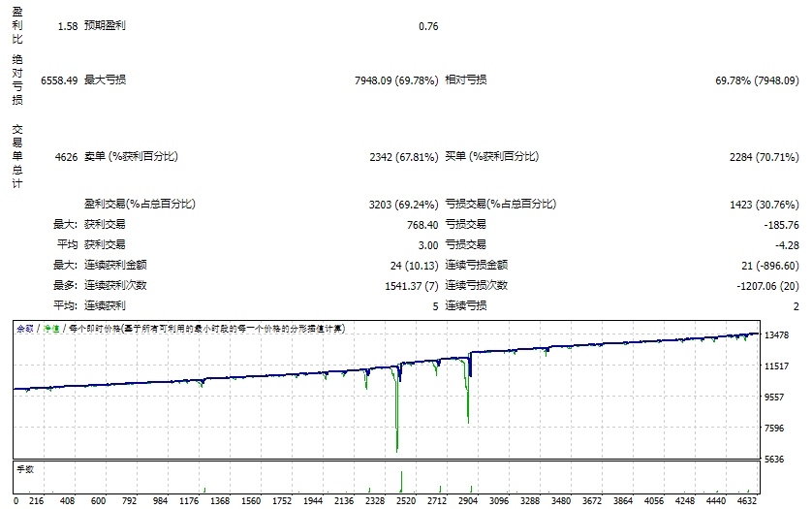Select the 最大亏损 label
This screenshot has width=812, height=509.
tap(105, 80)
